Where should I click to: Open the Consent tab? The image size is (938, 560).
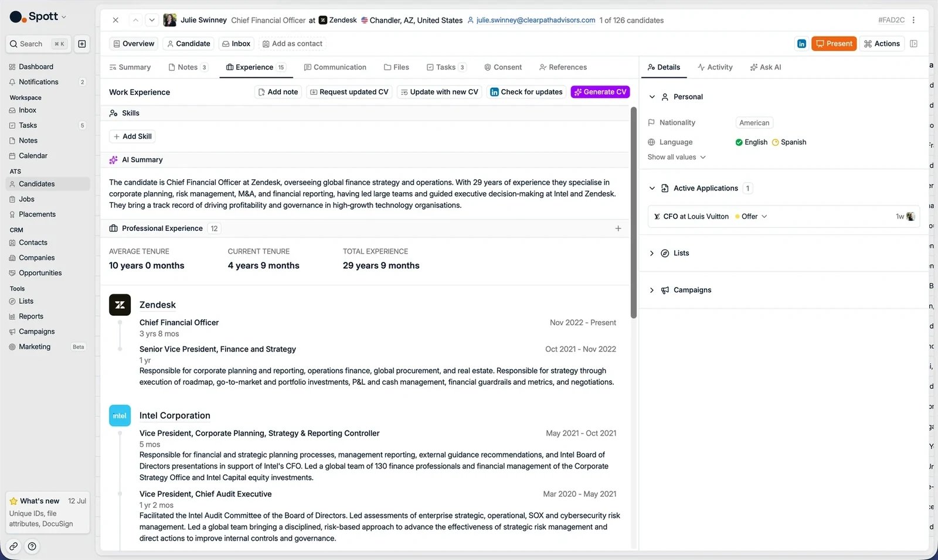(503, 67)
